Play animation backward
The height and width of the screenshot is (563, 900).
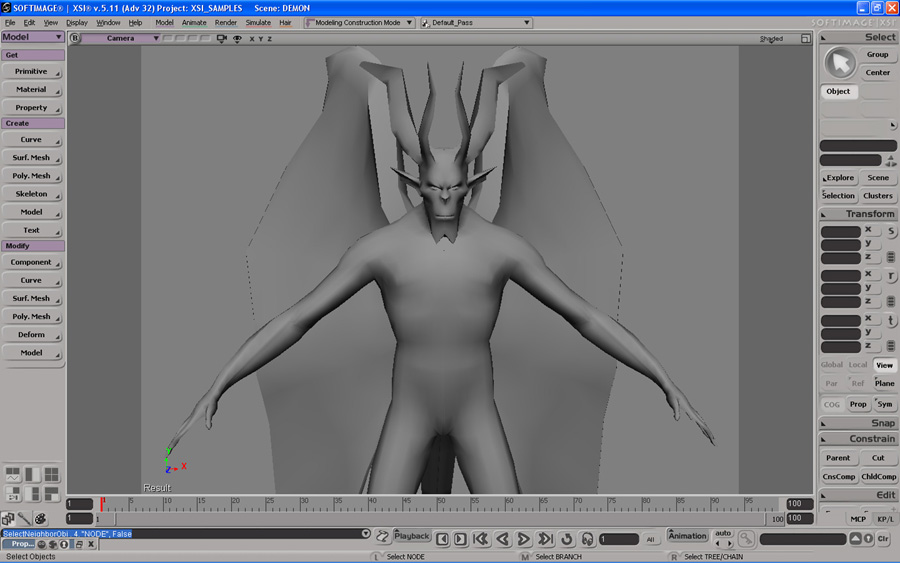pyautogui.click(x=502, y=539)
